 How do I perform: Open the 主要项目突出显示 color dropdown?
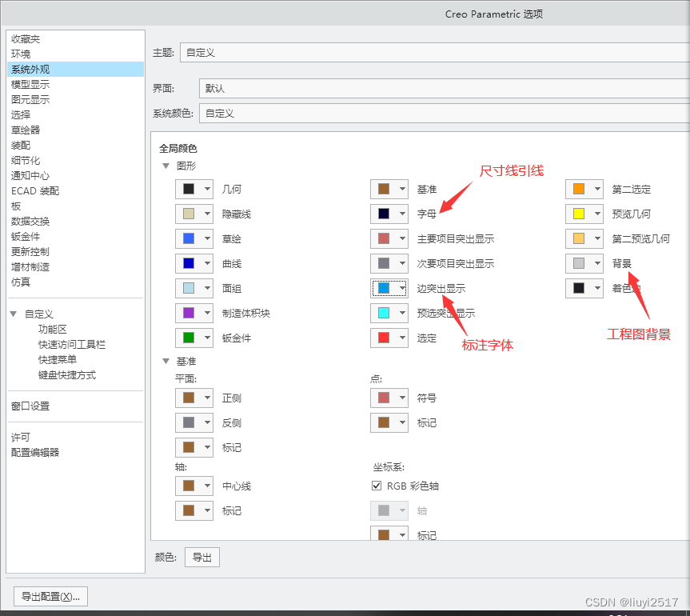[389, 238]
